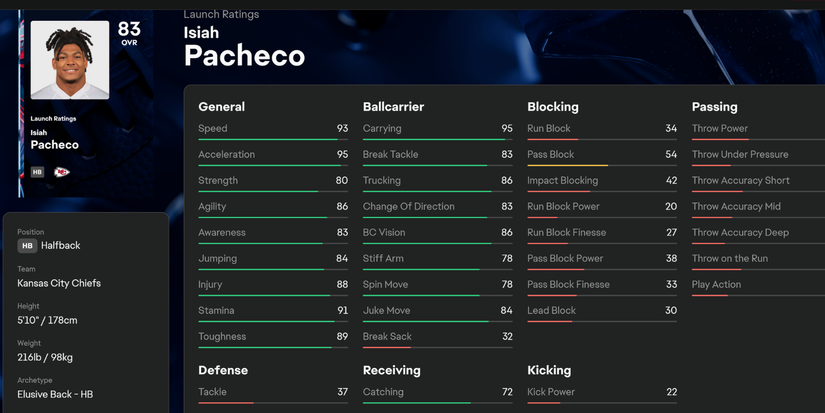Select the General section heading
This screenshot has width=825, height=413.
pyautogui.click(x=221, y=107)
